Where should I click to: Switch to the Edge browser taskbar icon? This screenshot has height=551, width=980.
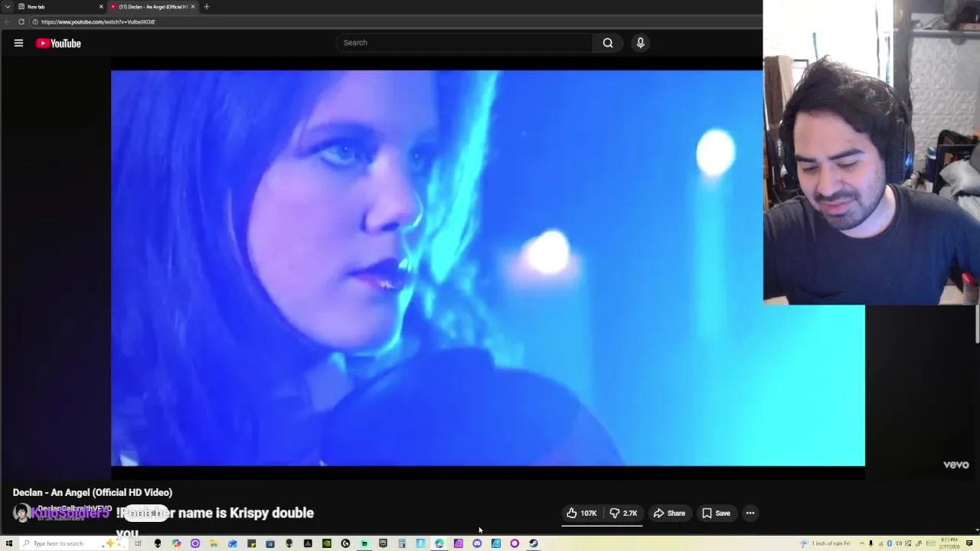point(439,543)
